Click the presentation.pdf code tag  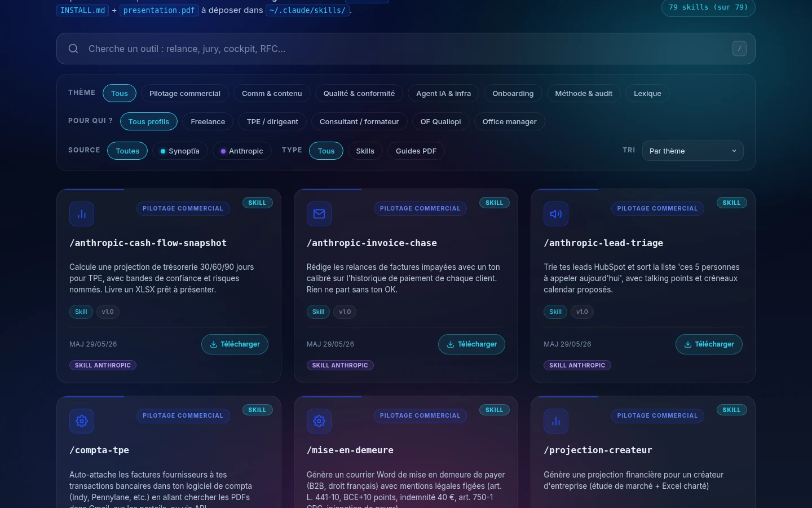(x=159, y=10)
